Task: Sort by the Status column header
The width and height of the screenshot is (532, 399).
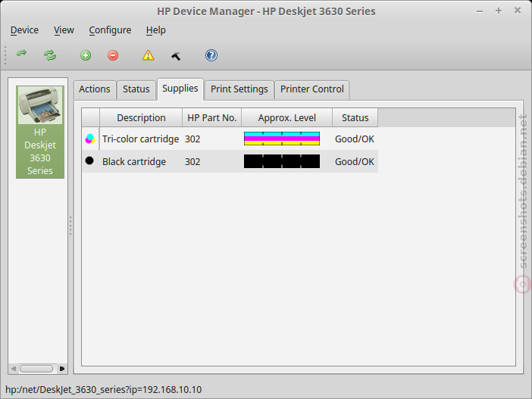Action: [355, 117]
